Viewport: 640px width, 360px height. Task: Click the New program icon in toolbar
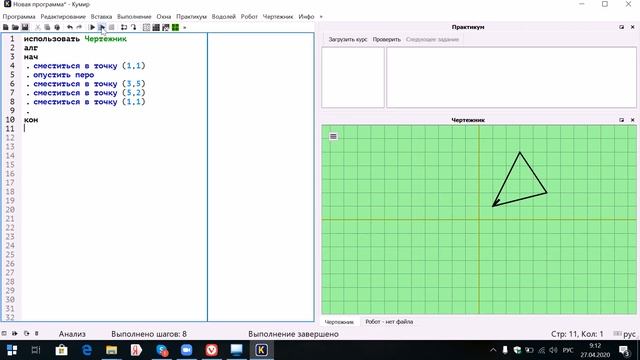tap(6, 27)
